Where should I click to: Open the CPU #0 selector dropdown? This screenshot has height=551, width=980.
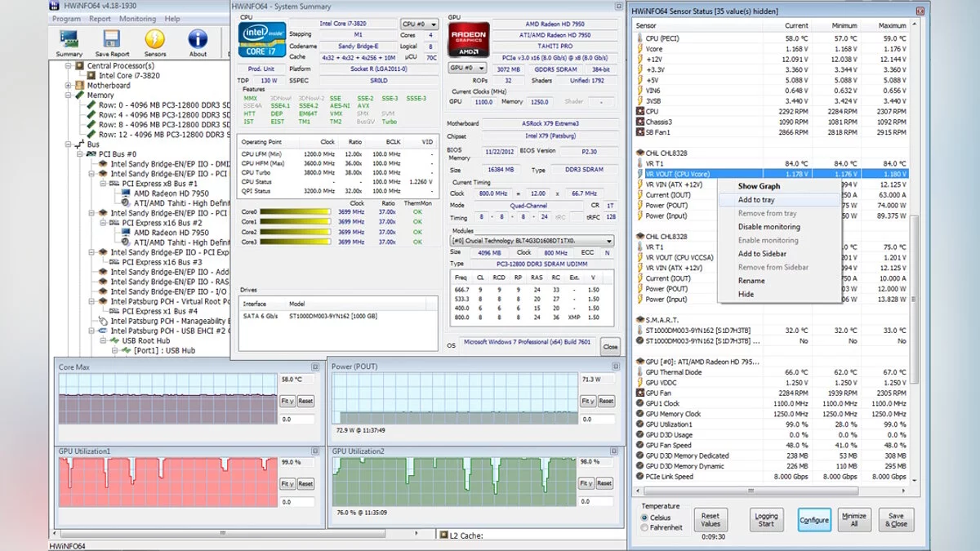tap(419, 24)
